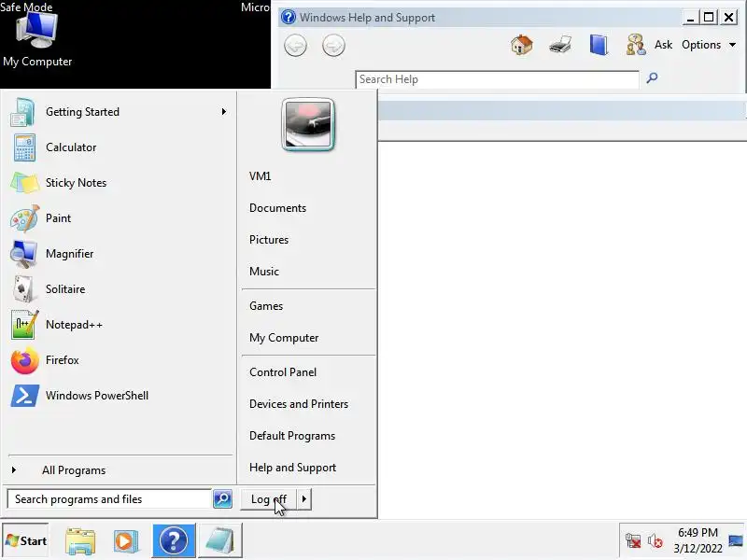Maximize the Windows Help and Support window
The width and height of the screenshot is (747, 560).
coord(709,18)
